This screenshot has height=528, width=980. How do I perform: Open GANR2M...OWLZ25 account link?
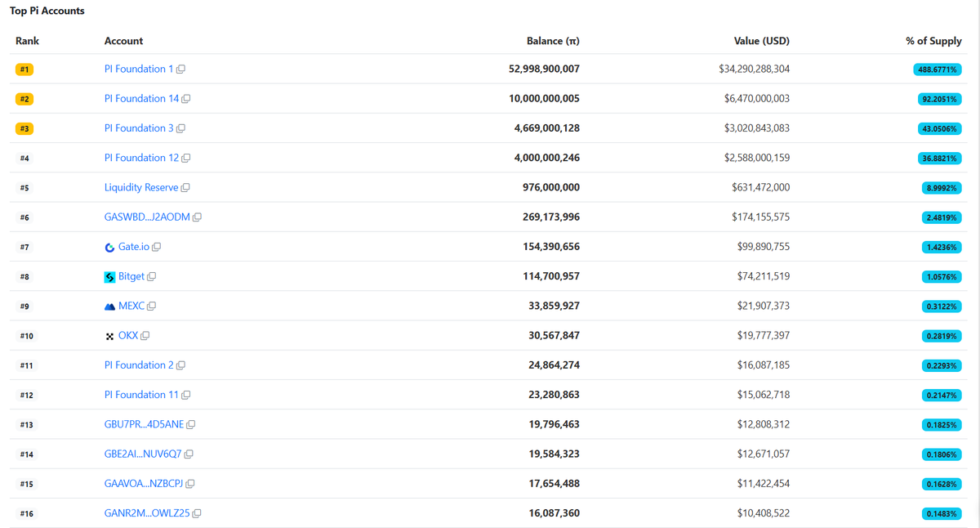(147, 513)
